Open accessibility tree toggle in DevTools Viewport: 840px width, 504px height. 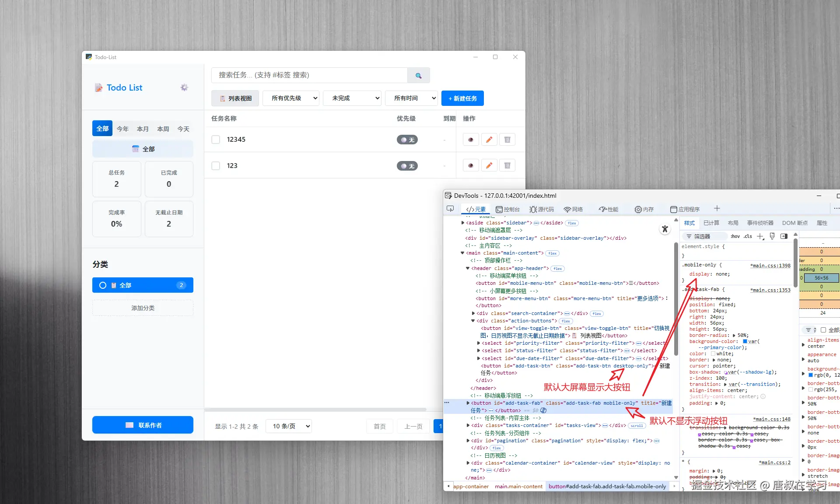[665, 229]
